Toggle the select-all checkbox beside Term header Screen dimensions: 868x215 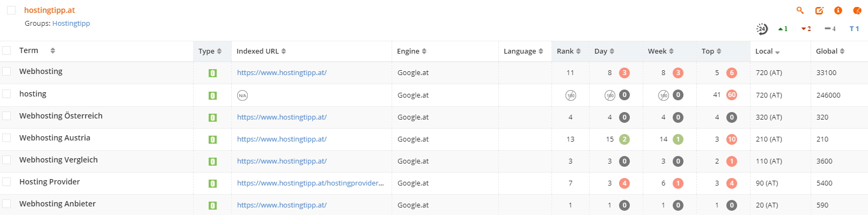coord(6,50)
